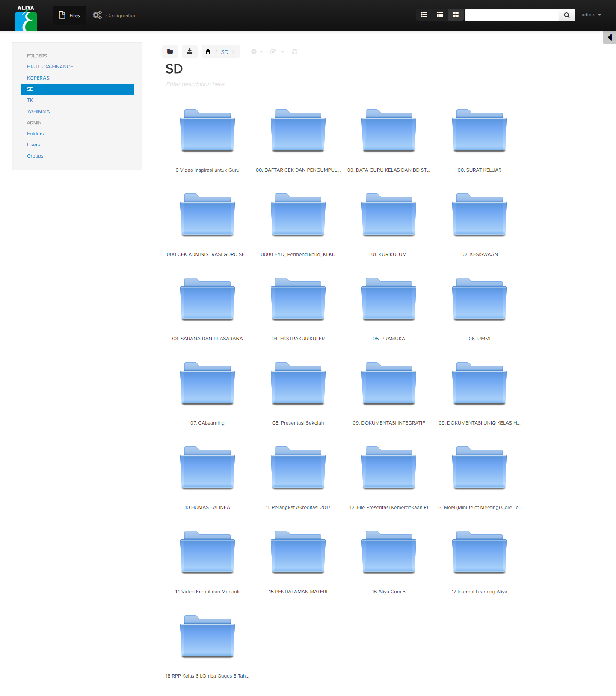
Task: Open HR-TU-GA-FINANCE folder in sidebar
Action: (x=50, y=67)
